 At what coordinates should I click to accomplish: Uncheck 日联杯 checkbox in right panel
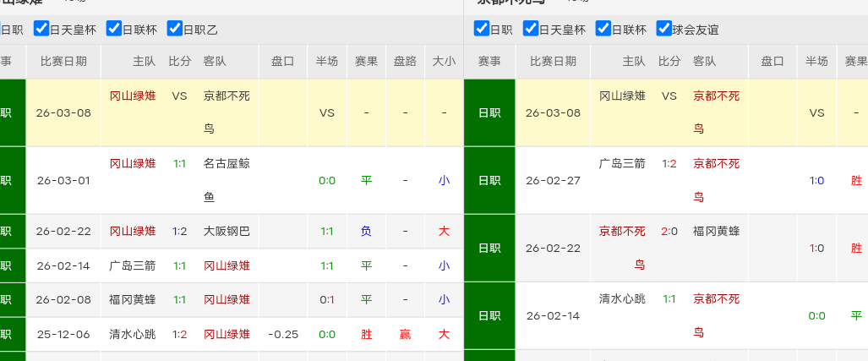pyautogui.click(x=603, y=29)
